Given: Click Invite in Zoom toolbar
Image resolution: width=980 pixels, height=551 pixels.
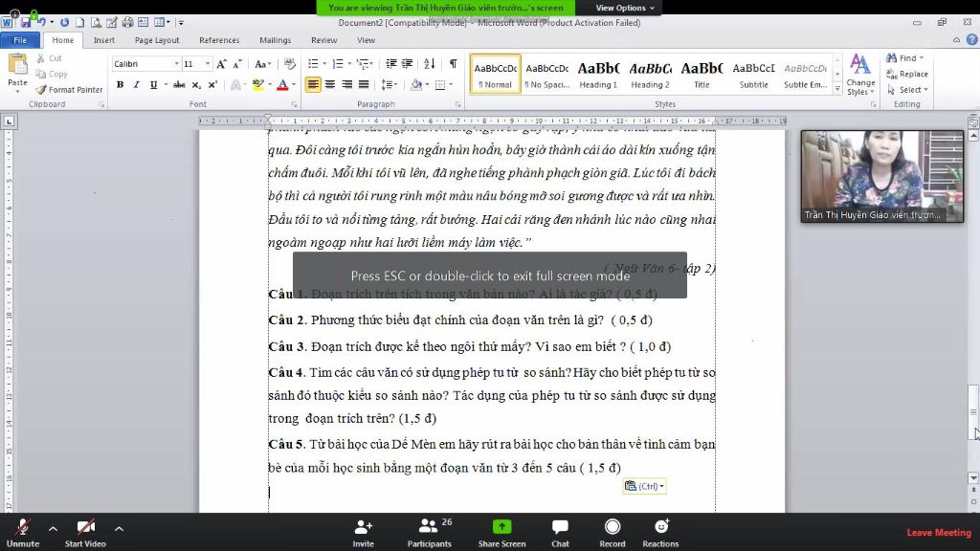Looking at the screenshot, I should (x=363, y=532).
